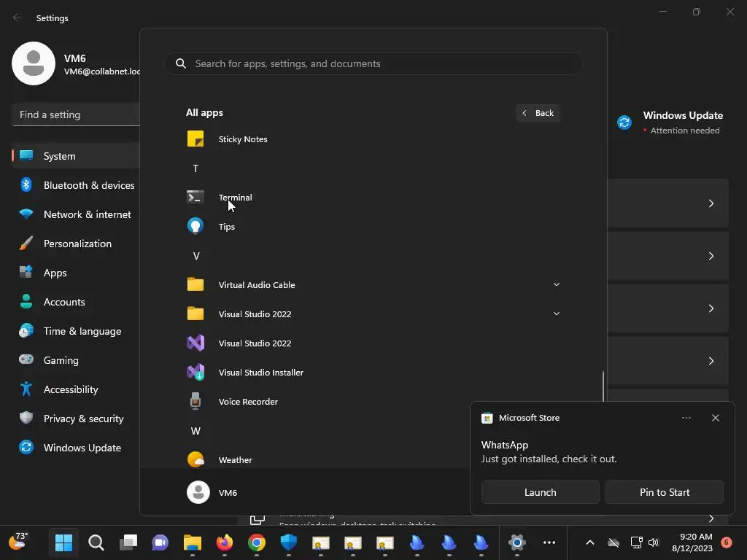747x560 pixels.
Task: Expand Visual Studio 2022 folder chevron
Action: 556,314
